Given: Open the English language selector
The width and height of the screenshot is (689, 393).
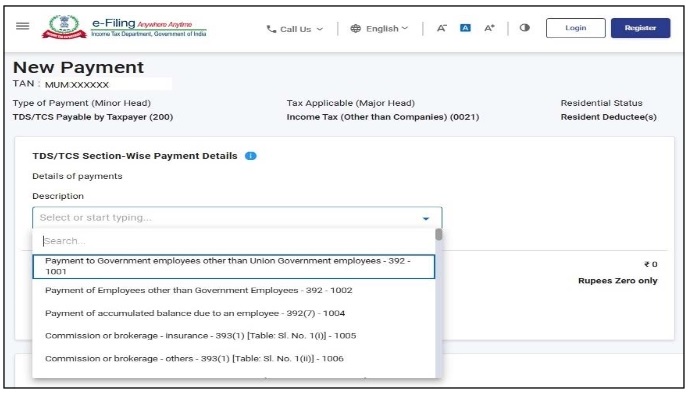Looking at the screenshot, I should [x=379, y=29].
